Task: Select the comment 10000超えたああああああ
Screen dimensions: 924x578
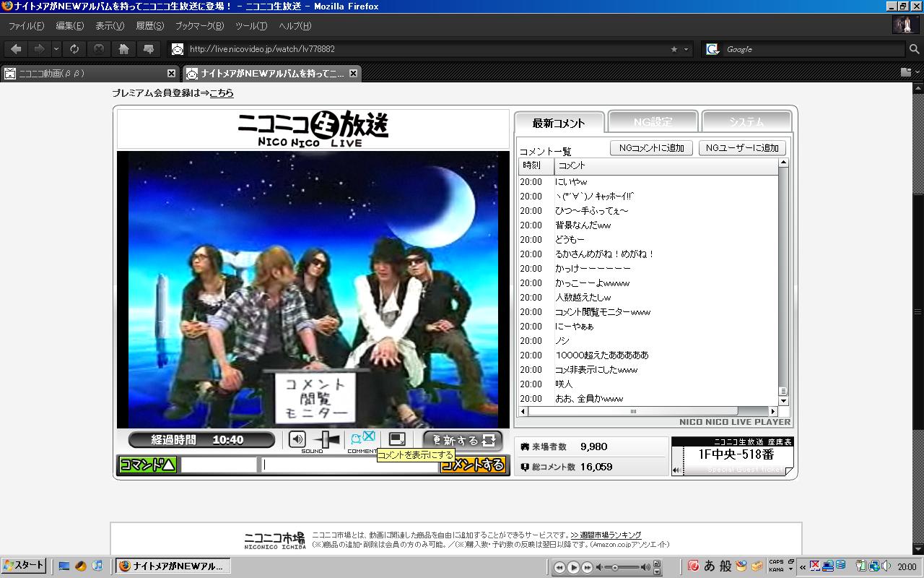Action: 648,355
